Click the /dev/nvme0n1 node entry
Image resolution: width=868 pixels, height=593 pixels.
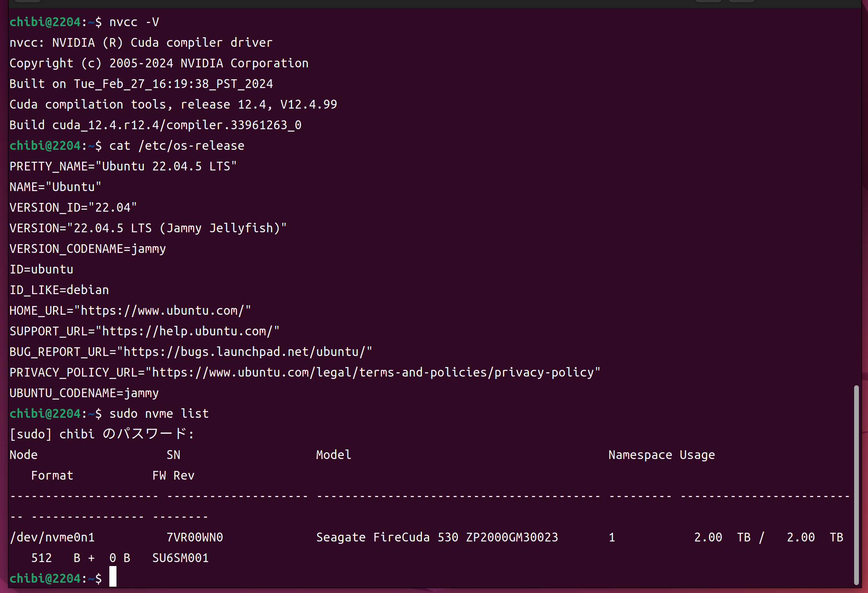52,538
